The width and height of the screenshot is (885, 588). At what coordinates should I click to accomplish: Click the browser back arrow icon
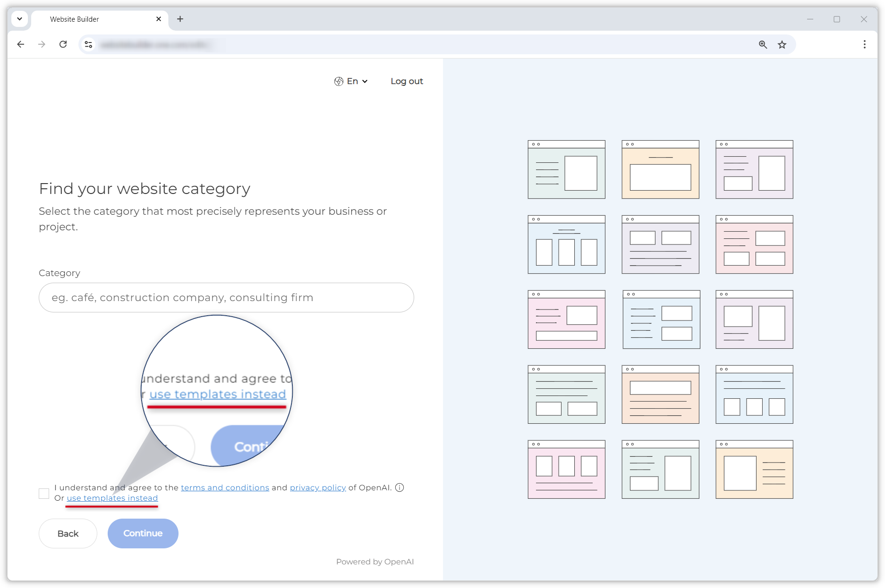click(x=20, y=44)
